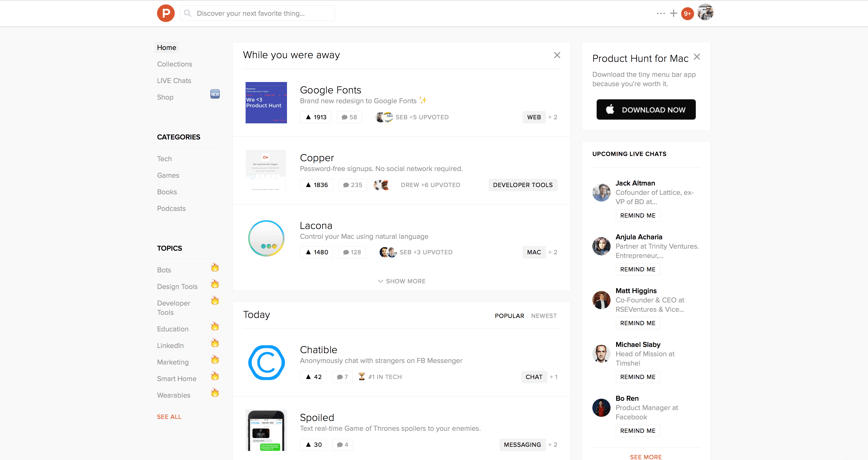Viewport: 868px width, 460px height.
Task: Open the three-dot more menu in header
Action: pyautogui.click(x=661, y=13)
